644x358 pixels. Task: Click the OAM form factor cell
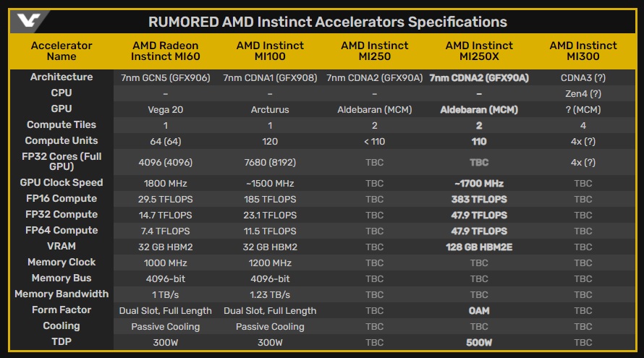pos(478,311)
